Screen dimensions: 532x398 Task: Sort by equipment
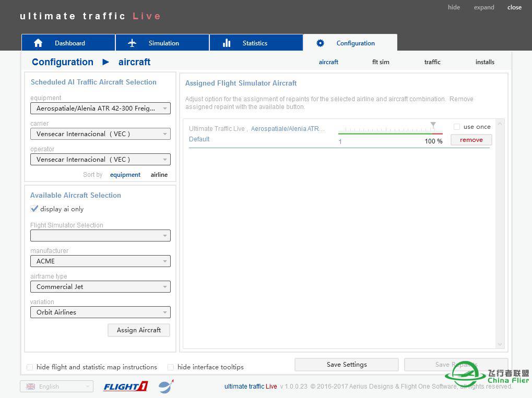point(125,175)
